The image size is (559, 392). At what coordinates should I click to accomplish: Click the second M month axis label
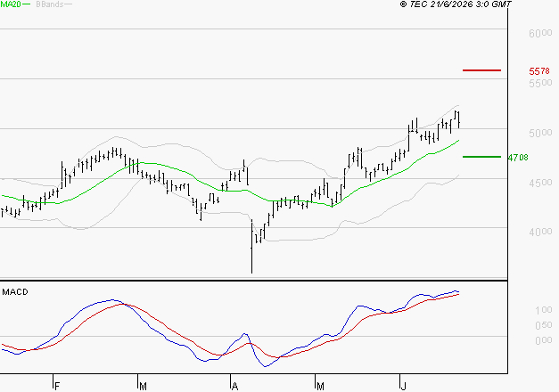[x=320, y=387]
